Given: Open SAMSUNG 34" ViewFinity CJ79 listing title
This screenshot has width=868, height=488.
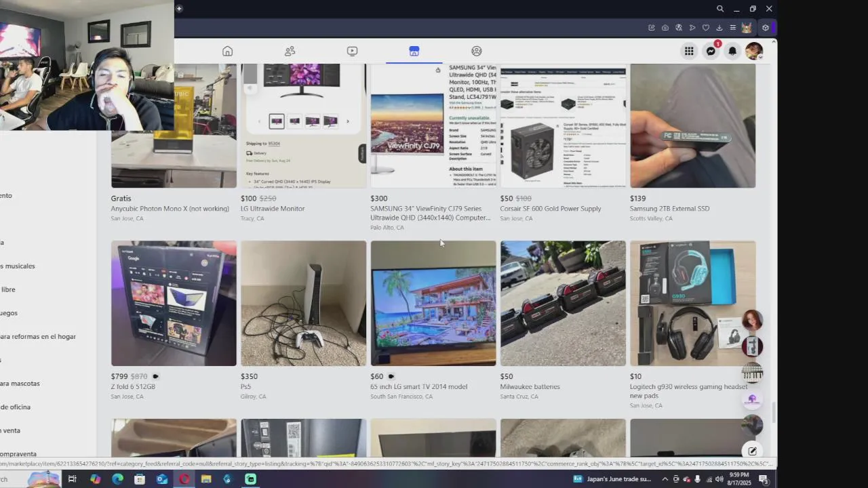Looking at the screenshot, I should tap(430, 213).
